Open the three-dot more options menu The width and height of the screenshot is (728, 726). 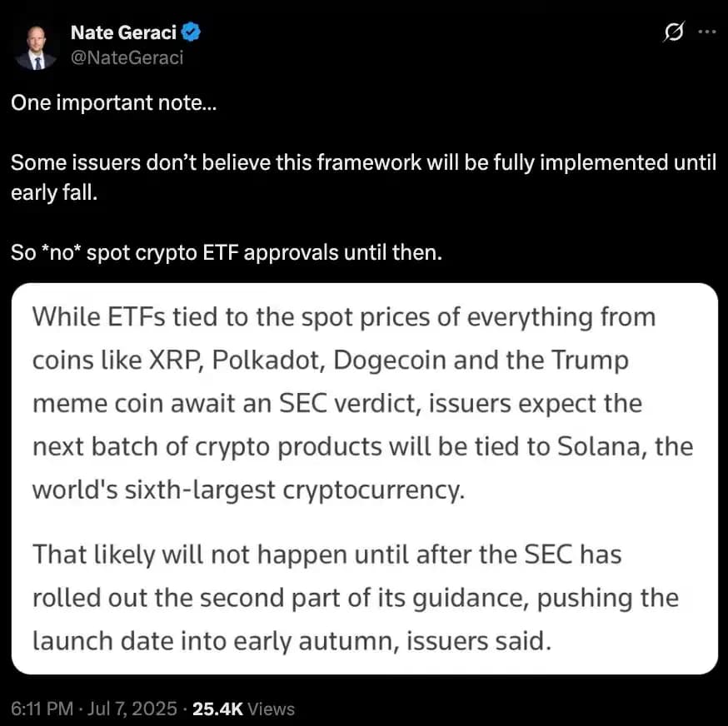[x=706, y=32]
